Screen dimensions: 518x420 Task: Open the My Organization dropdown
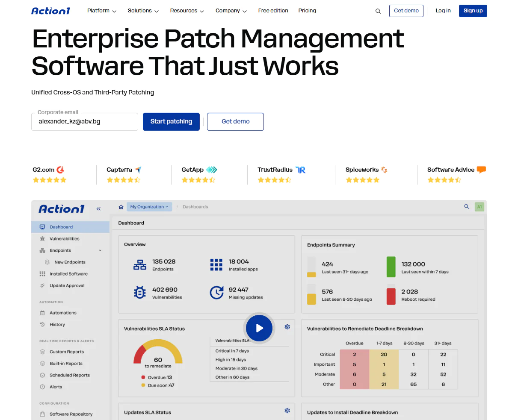149,207
